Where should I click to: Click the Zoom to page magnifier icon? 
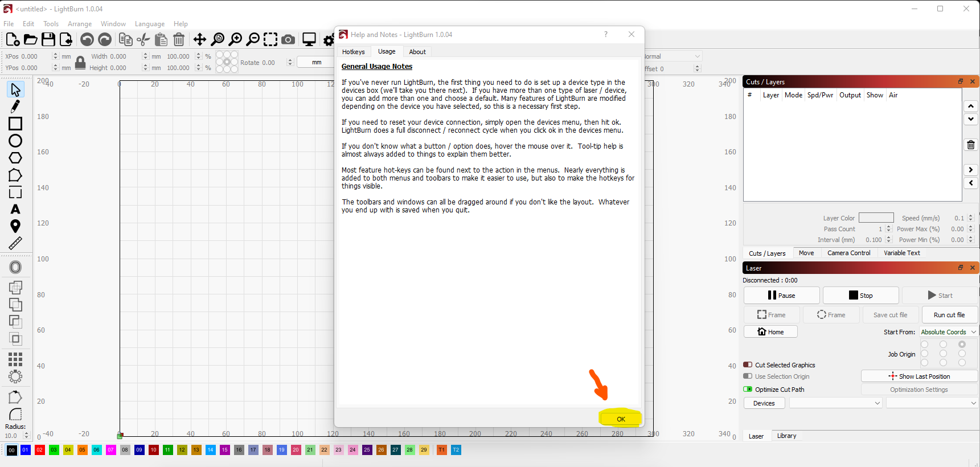tap(218, 39)
